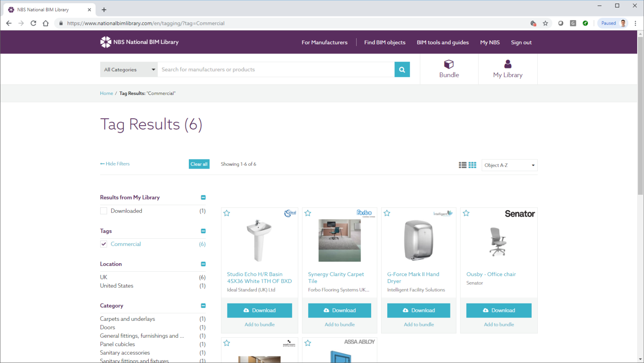Click the Paused profile button
Image resolution: width=644 pixels, height=363 pixels.
coord(613,23)
